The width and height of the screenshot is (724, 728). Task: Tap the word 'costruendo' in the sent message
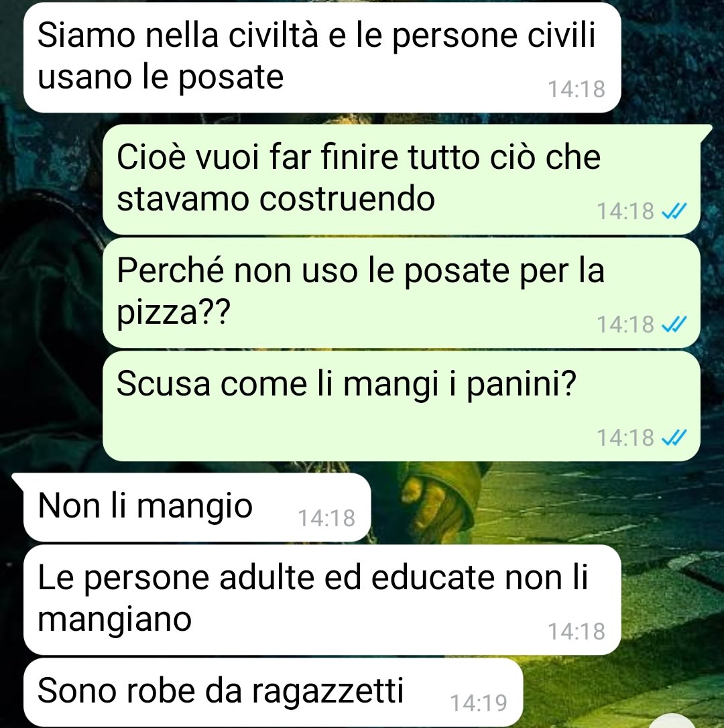point(347,200)
